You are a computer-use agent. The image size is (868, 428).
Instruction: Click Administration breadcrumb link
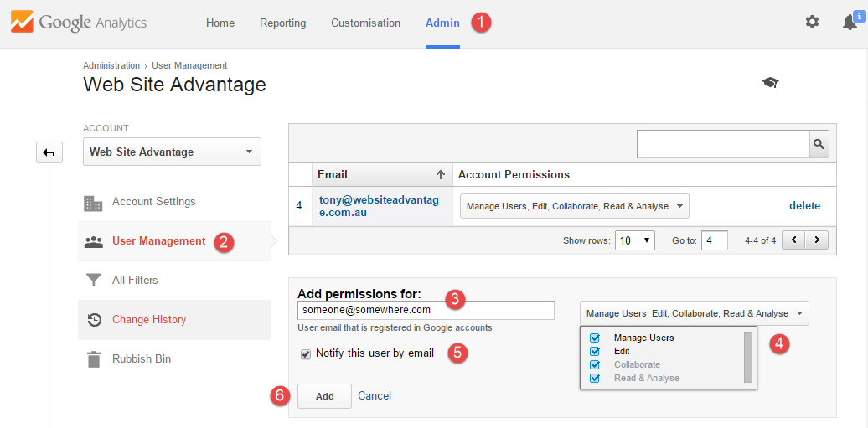pyautogui.click(x=111, y=65)
